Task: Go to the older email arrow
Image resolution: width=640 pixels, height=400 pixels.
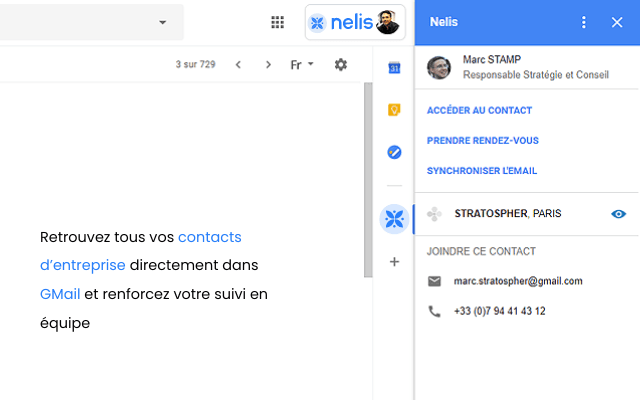Action: tap(268, 64)
